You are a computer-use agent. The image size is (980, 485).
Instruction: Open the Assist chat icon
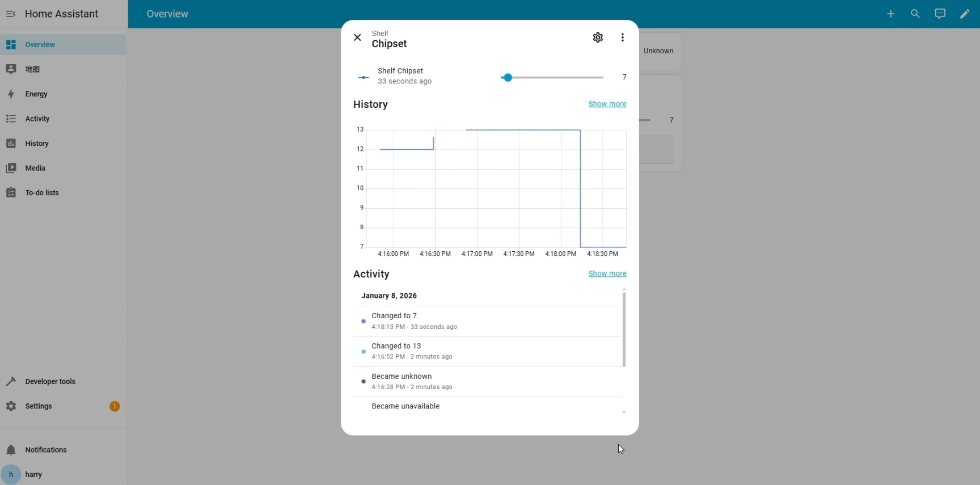[x=940, y=14]
